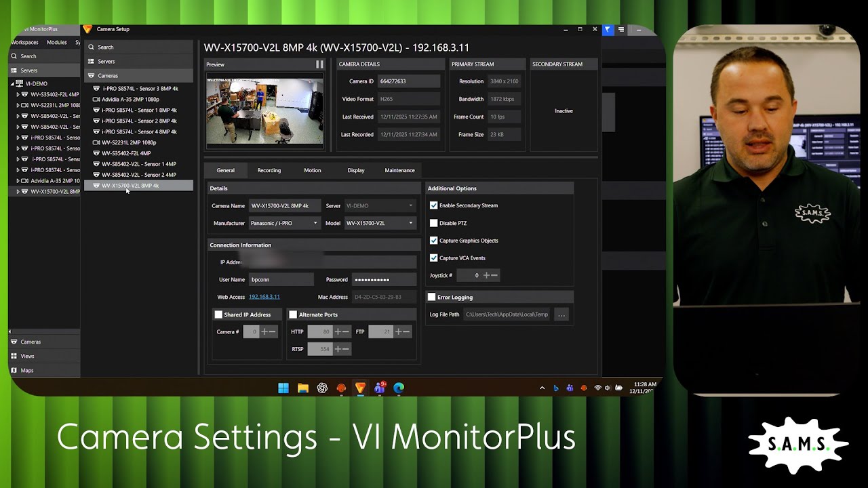Click the Maps icon in the bottom-left panel

[x=14, y=371]
